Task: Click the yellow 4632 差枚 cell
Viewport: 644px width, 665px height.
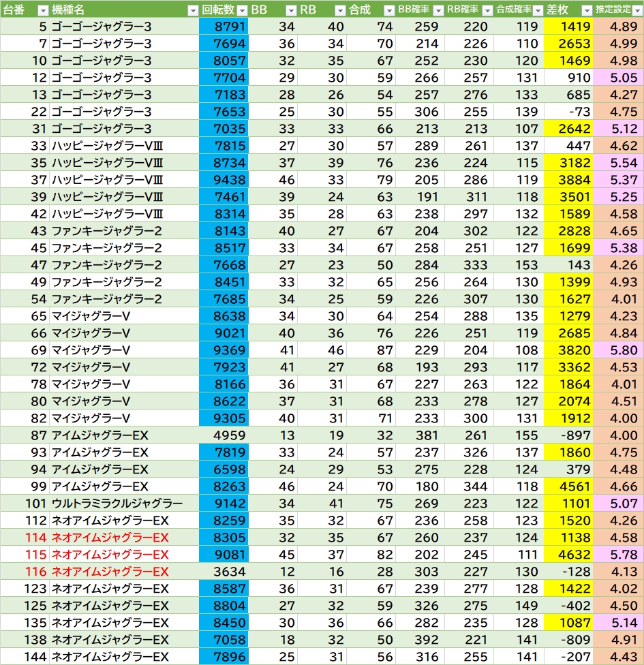Action: tap(568, 555)
